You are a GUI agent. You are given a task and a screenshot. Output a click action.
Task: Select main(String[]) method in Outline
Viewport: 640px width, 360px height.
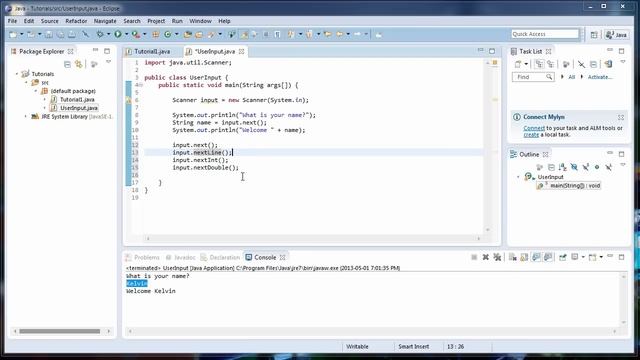pyautogui.click(x=569, y=186)
